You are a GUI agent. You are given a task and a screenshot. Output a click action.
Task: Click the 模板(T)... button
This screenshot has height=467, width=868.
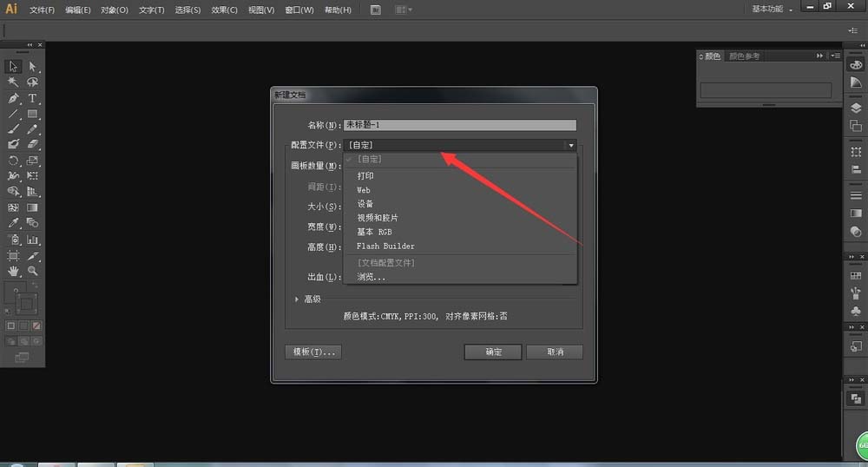click(x=313, y=352)
